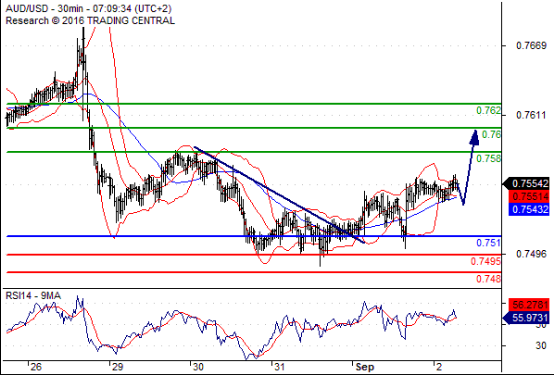Click the 0.748 red support label

[488, 279]
